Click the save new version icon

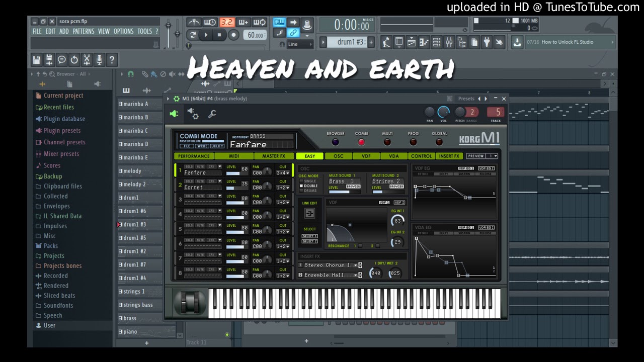click(49, 60)
